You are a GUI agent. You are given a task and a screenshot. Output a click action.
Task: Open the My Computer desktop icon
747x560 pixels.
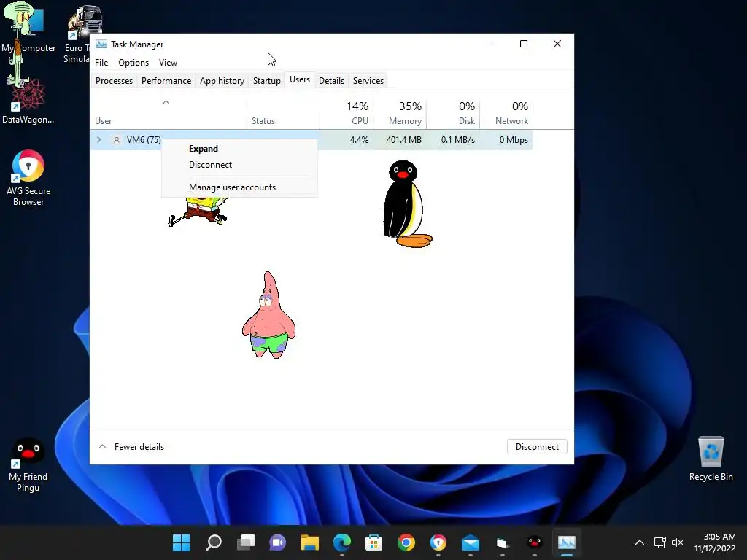(x=28, y=28)
